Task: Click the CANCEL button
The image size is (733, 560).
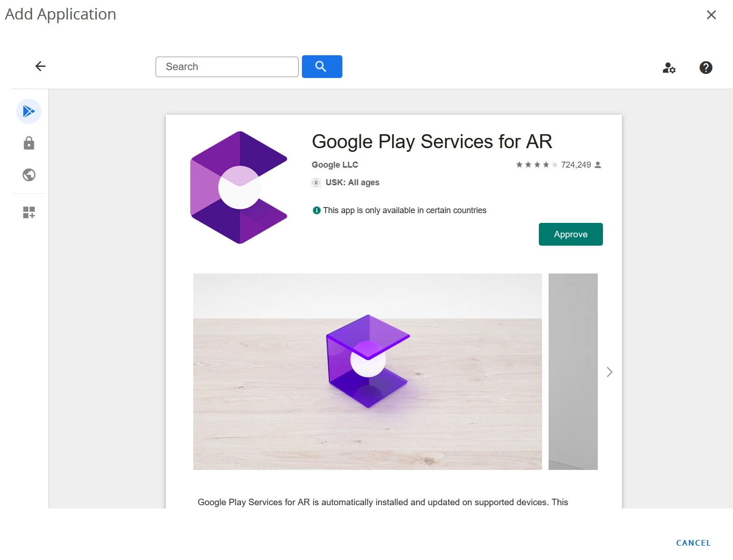Action: point(693,543)
